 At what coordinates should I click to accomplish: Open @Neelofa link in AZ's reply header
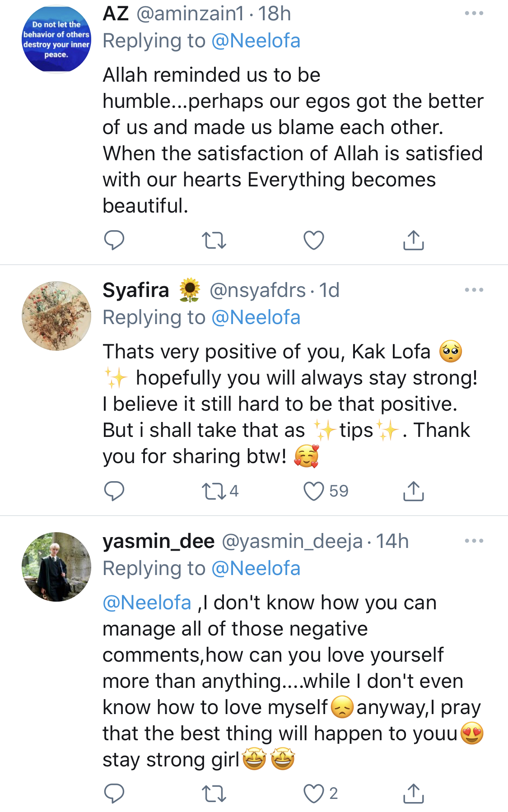click(x=256, y=41)
